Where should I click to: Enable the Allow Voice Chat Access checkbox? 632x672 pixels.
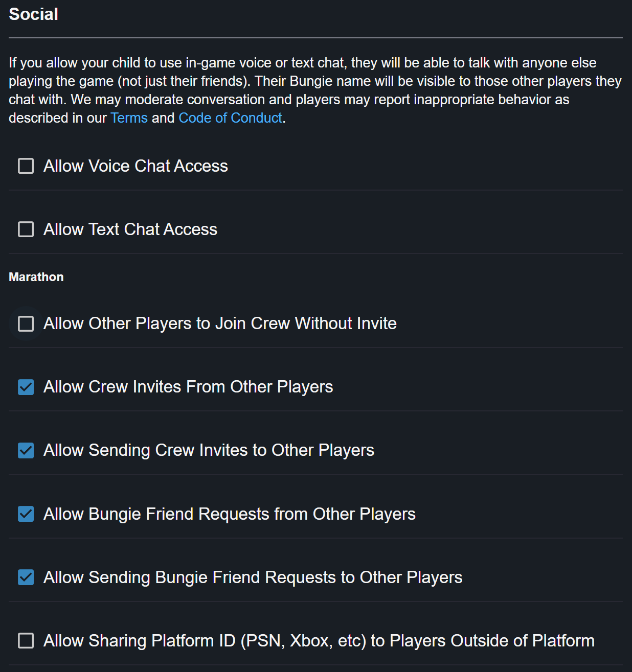click(x=26, y=166)
